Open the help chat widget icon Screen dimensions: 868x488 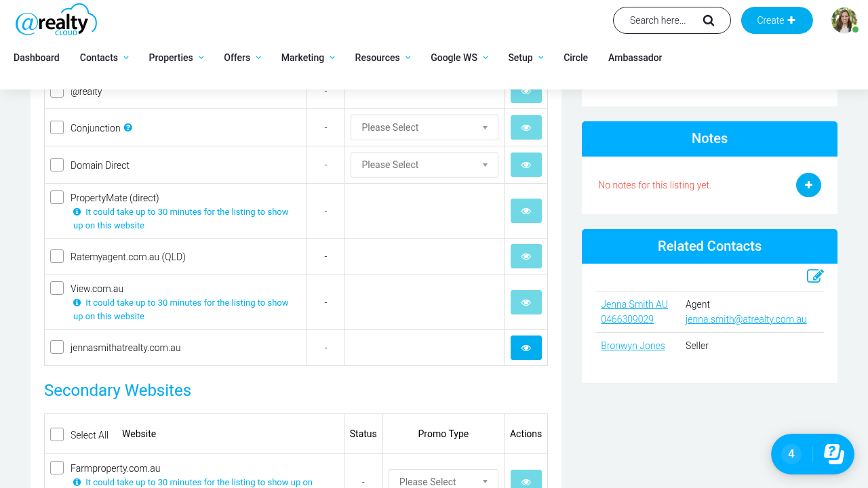pos(834,453)
